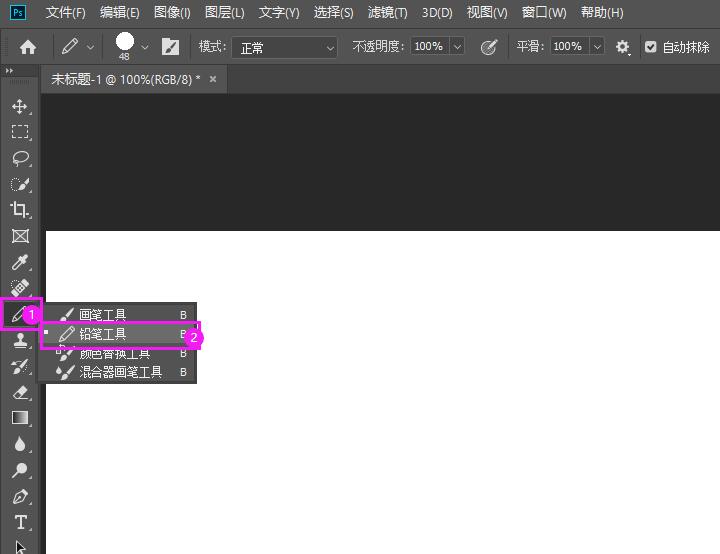This screenshot has height=554, width=720.
Task: Select the Quick Selection tool
Action: click(20, 184)
